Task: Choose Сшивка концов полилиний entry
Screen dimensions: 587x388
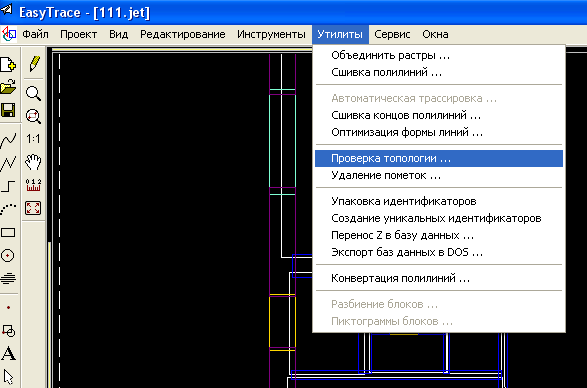Action: (x=439, y=115)
